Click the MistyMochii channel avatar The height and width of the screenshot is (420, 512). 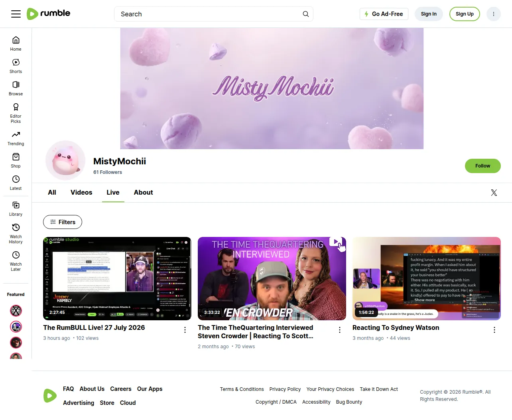click(65, 160)
